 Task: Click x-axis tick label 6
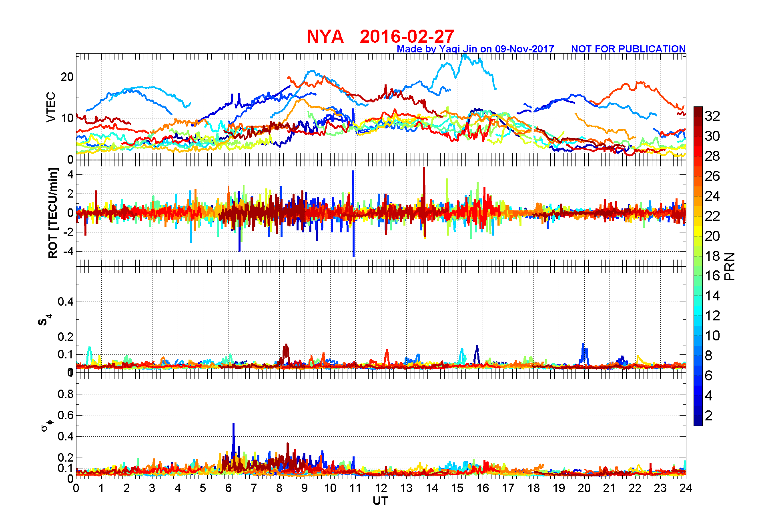(x=229, y=488)
